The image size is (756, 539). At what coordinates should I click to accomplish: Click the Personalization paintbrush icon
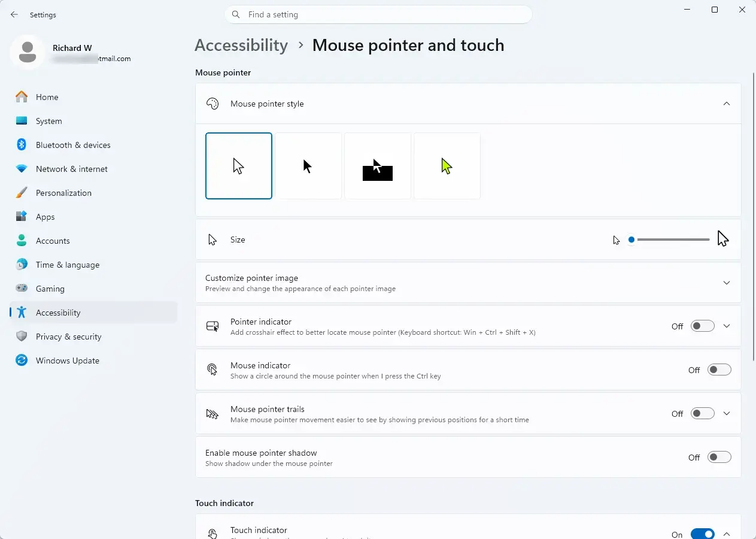coord(22,192)
